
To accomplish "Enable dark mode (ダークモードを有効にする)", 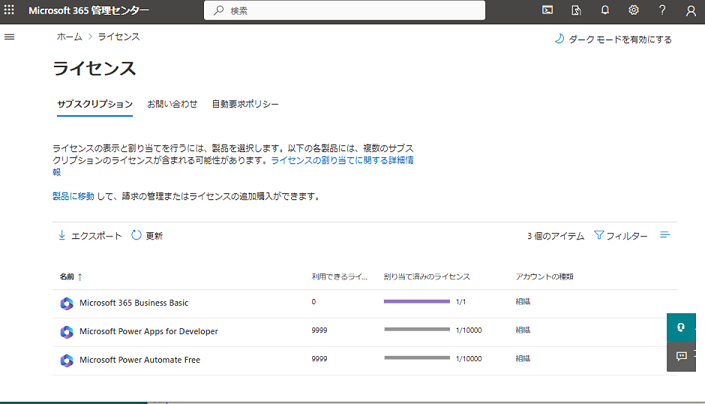I will pos(613,39).
